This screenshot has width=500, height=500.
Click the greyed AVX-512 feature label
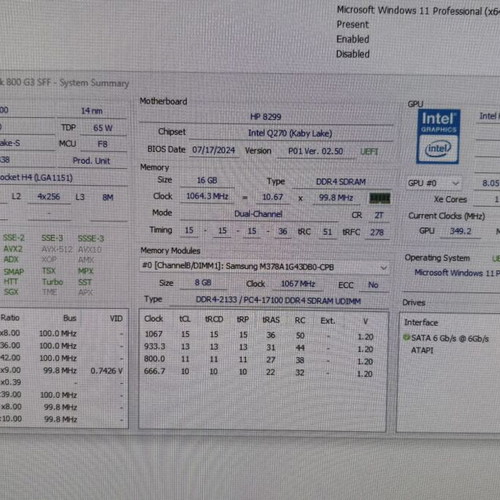[57, 249]
